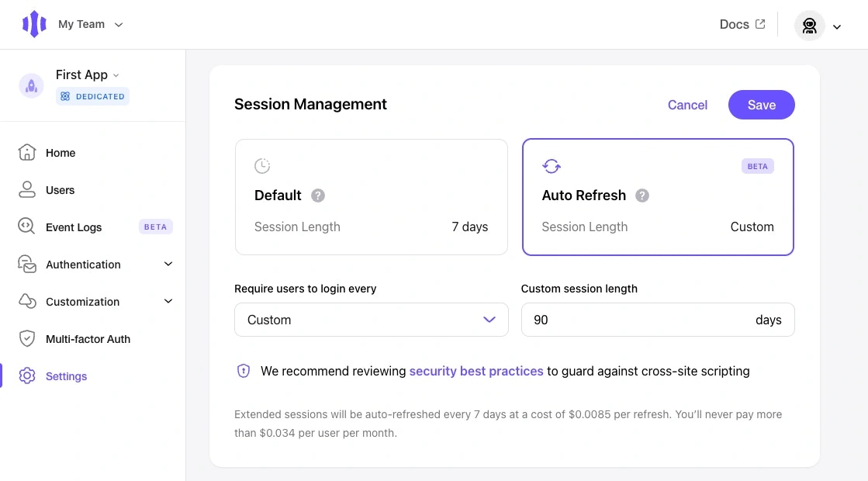Expand the Authentication sidebar section
The image size is (868, 481).
tap(95, 264)
